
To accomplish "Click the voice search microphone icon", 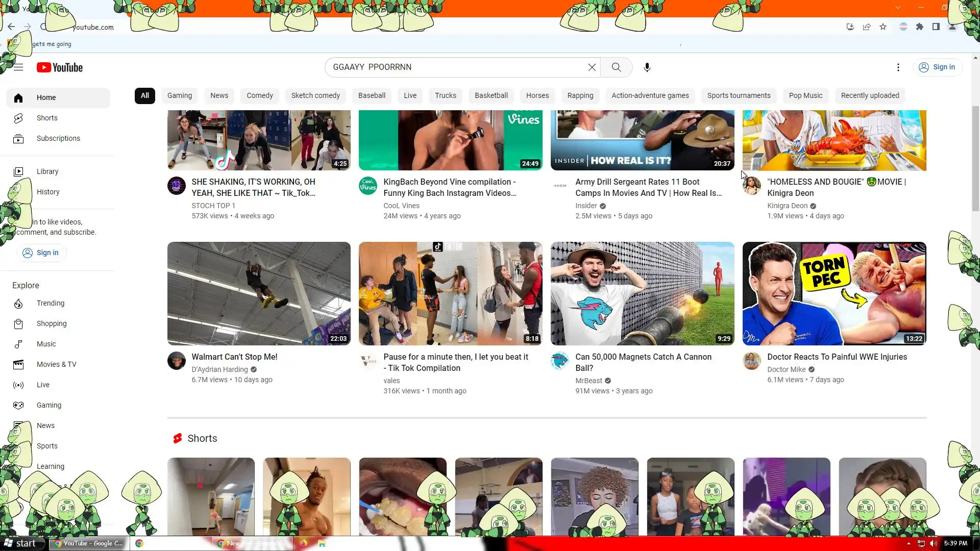I will click(647, 67).
